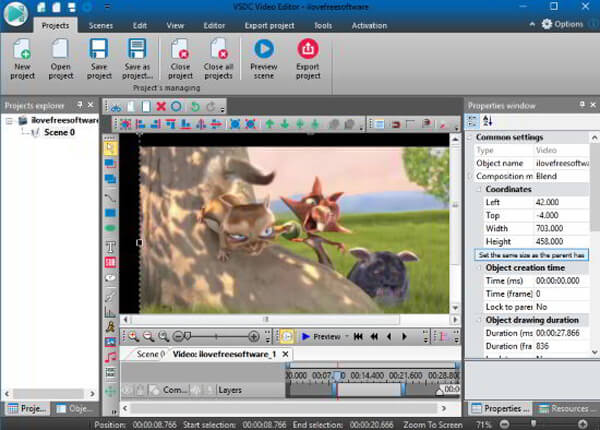
Task: Collapse the Object creation time group
Action: tap(479, 267)
